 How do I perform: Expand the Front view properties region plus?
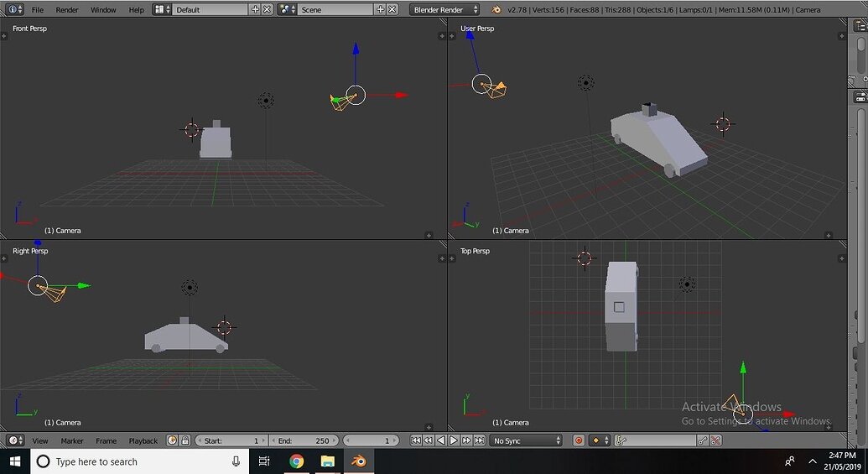tap(442, 36)
